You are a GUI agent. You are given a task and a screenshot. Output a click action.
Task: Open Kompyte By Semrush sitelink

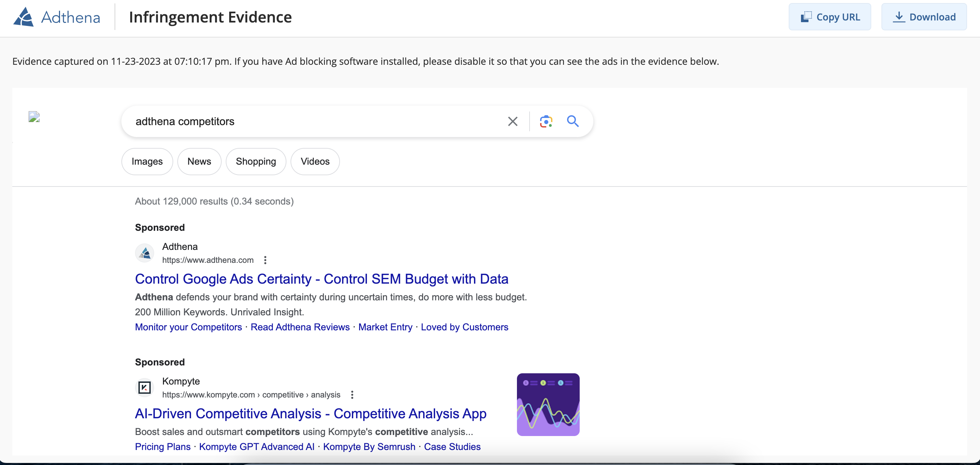(369, 447)
